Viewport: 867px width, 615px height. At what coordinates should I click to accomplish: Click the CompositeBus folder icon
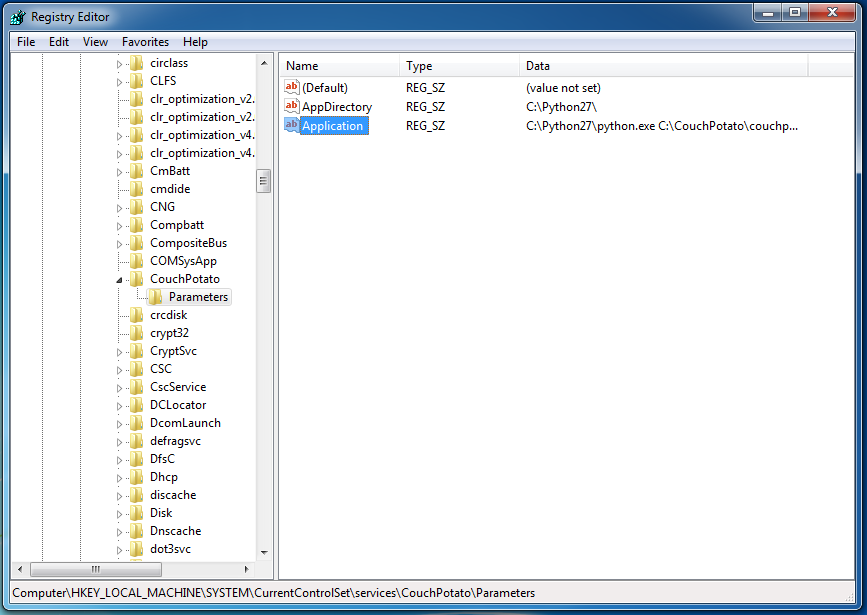[137, 243]
